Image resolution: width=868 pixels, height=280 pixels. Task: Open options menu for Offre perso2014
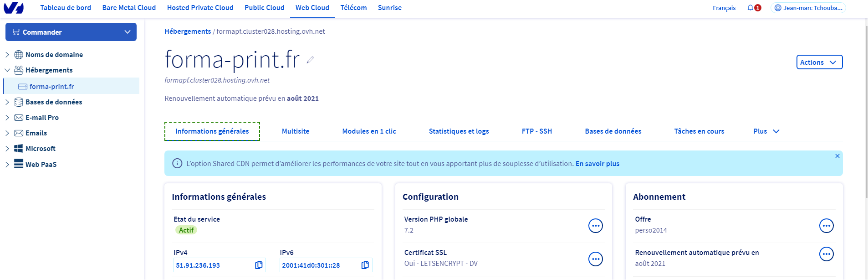click(826, 226)
